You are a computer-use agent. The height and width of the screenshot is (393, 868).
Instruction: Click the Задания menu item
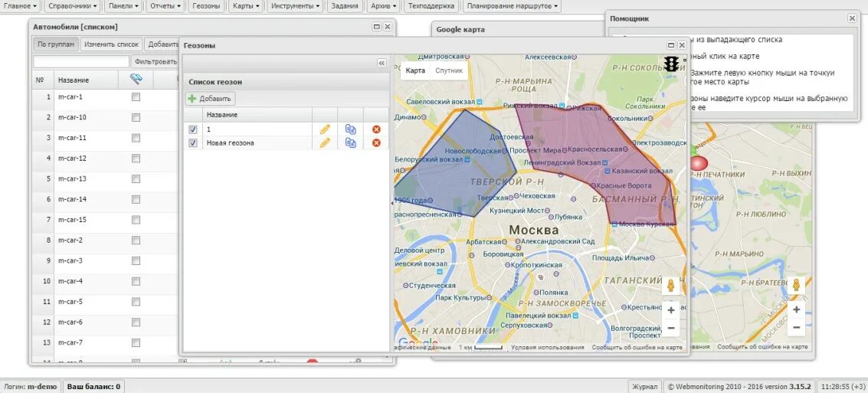(345, 6)
